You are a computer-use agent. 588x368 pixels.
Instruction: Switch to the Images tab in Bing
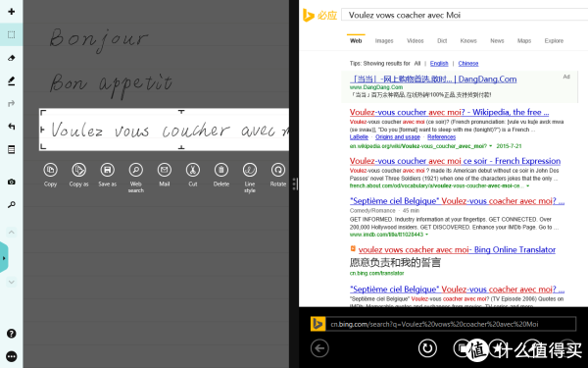tap(384, 41)
